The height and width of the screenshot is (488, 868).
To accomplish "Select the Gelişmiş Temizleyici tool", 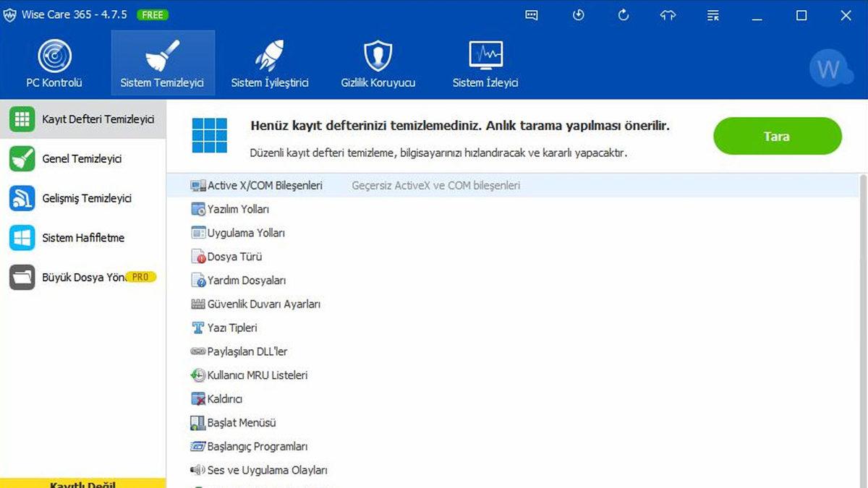I will (82, 198).
